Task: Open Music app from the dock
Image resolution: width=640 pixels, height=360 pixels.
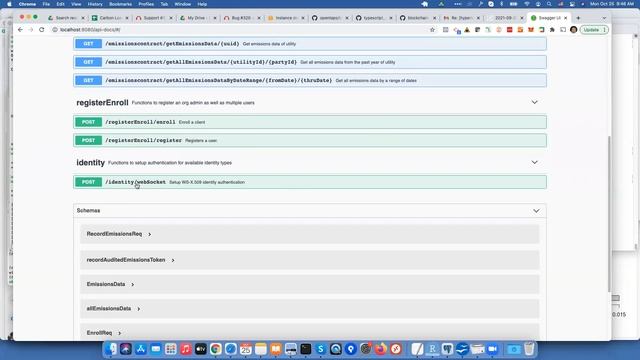Action: coord(186,349)
